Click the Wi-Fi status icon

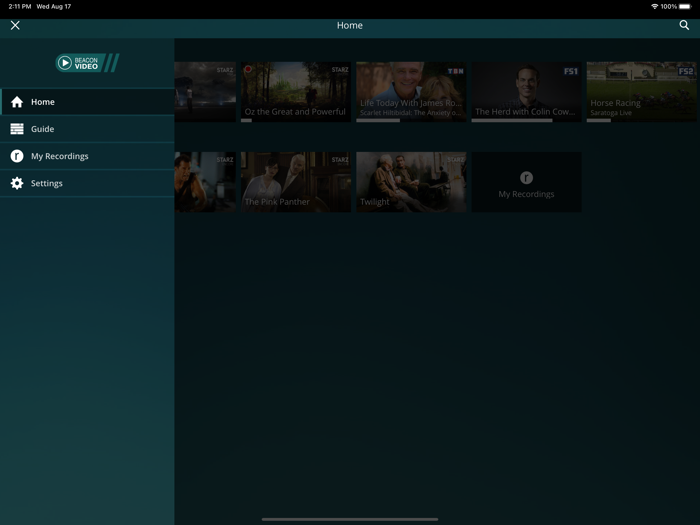coord(654,6)
